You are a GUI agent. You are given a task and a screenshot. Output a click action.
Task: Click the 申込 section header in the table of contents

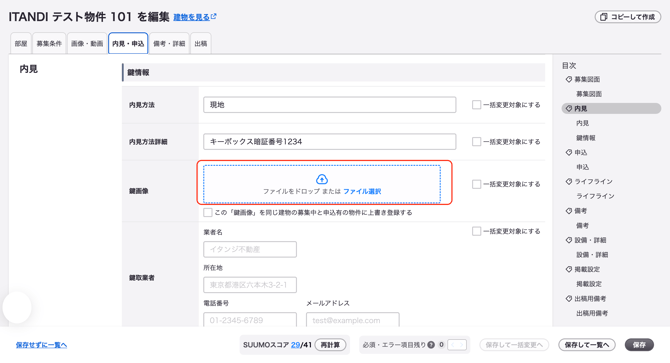[581, 152]
